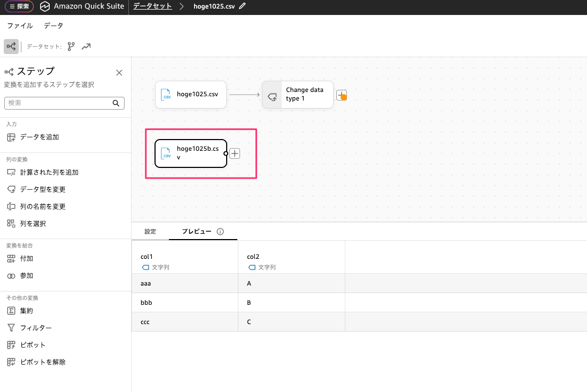The width and height of the screenshot is (587, 392).
Task: Click the trend arrow icon in toolbar
Action: coord(86,47)
